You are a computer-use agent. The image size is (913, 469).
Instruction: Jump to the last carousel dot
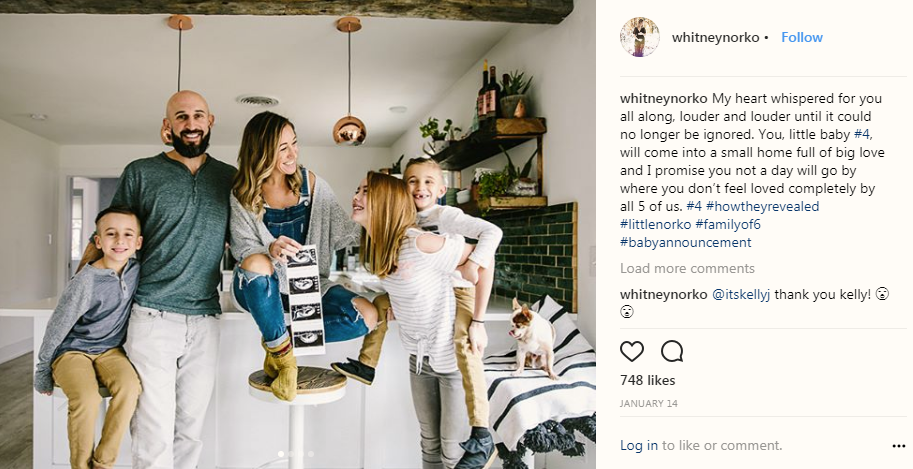(311, 454)
